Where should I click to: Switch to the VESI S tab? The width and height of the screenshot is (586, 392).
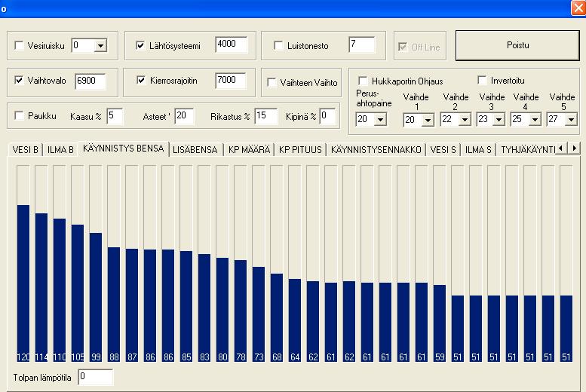(443, 150)
